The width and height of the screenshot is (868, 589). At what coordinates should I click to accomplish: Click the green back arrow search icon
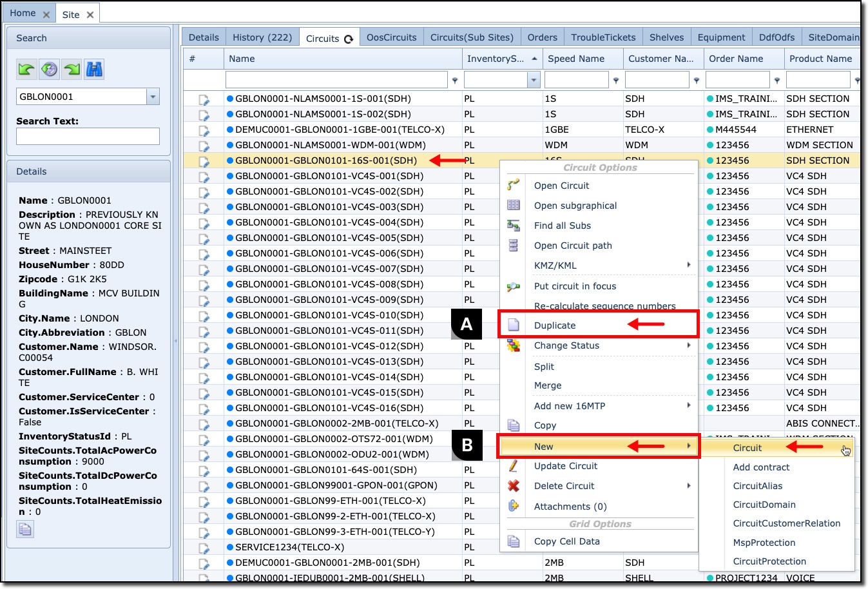click(26, 69)
